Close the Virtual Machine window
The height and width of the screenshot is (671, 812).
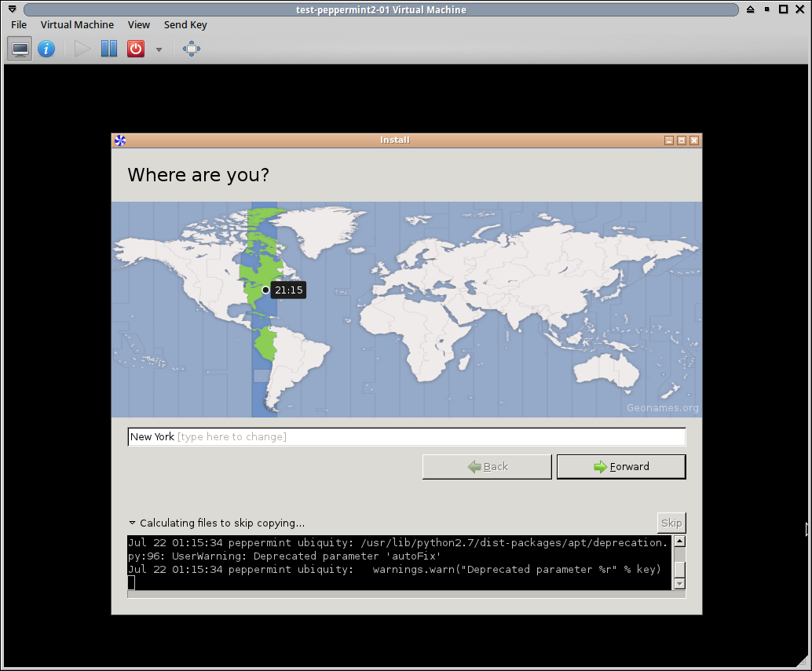(x=800, y=9)
